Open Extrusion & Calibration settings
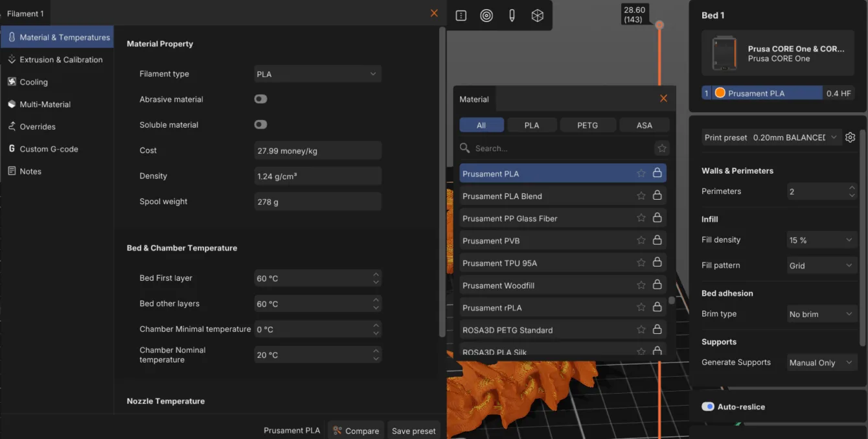This screenshot has height=439, width=868. point(57,60)
